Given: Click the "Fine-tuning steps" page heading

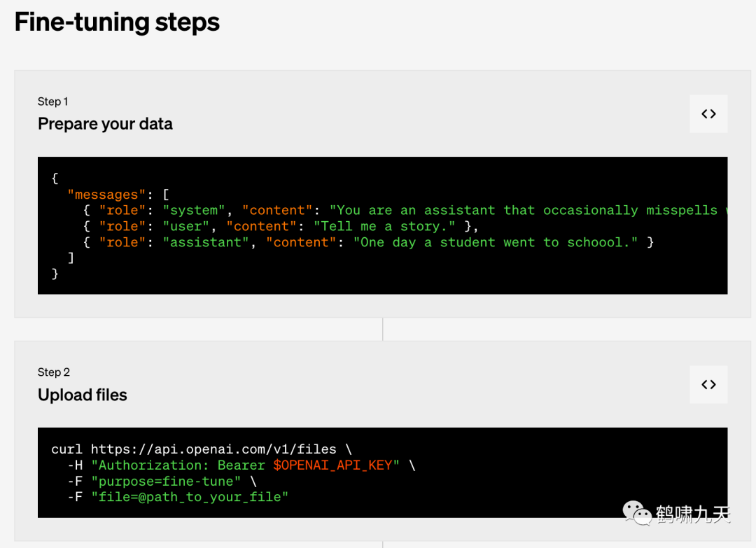Looking at the screenshot, I should pyautogui.click(x=117, y=22).
